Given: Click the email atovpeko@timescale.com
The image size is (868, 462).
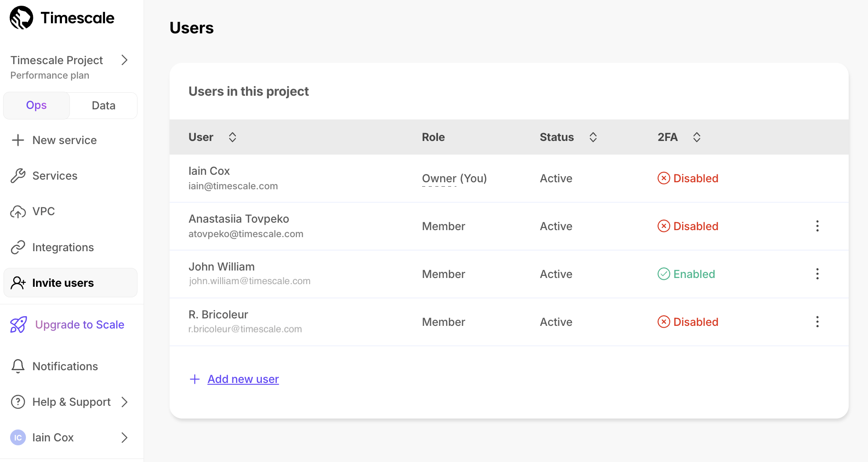Looking at the screenshot, I should click(x=246, y=234).
